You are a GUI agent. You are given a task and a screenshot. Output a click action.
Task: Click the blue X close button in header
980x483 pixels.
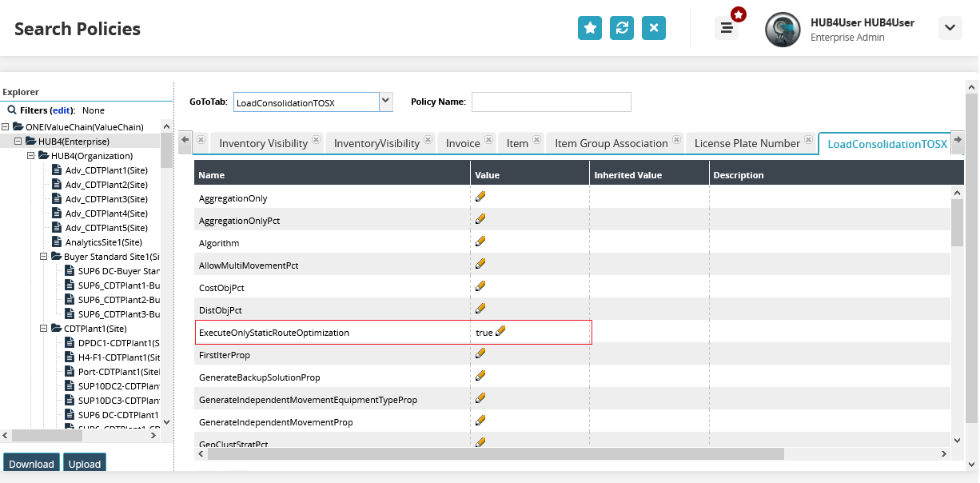point(654,28)
